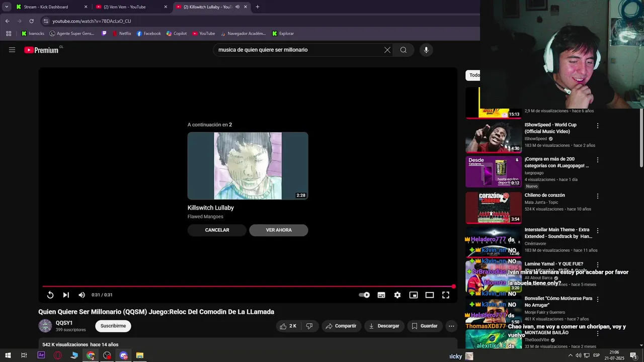Open player settings gear

pos(397,295)
